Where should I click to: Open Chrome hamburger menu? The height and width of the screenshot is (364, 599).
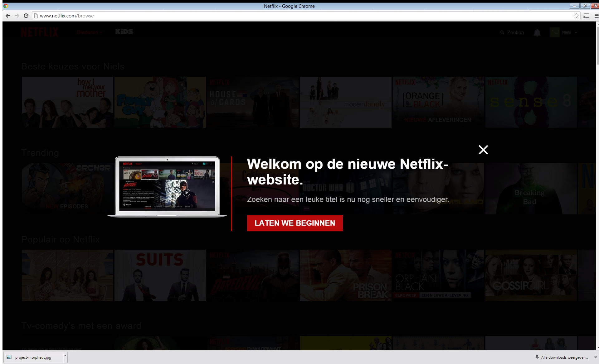[596, 16]
